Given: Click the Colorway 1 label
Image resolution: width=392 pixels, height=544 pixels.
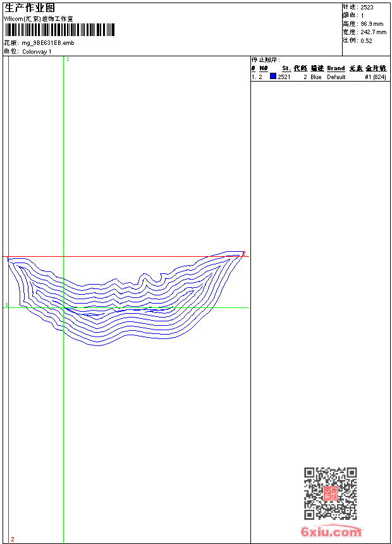Looking at the screenshot, I should [x=37, y=51].
